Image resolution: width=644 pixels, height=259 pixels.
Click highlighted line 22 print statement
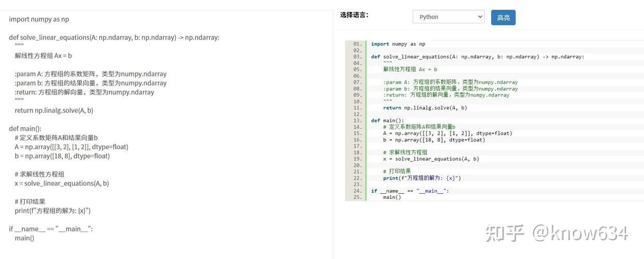(422, 178)
